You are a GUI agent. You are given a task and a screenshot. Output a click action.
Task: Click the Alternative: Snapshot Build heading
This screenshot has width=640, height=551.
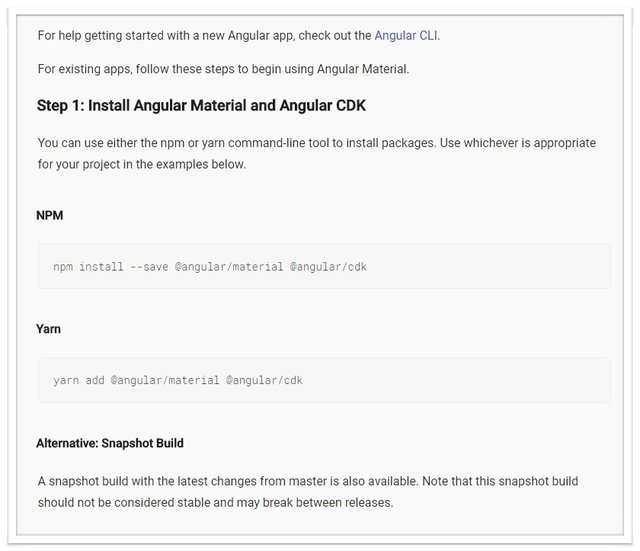point(110,443)
